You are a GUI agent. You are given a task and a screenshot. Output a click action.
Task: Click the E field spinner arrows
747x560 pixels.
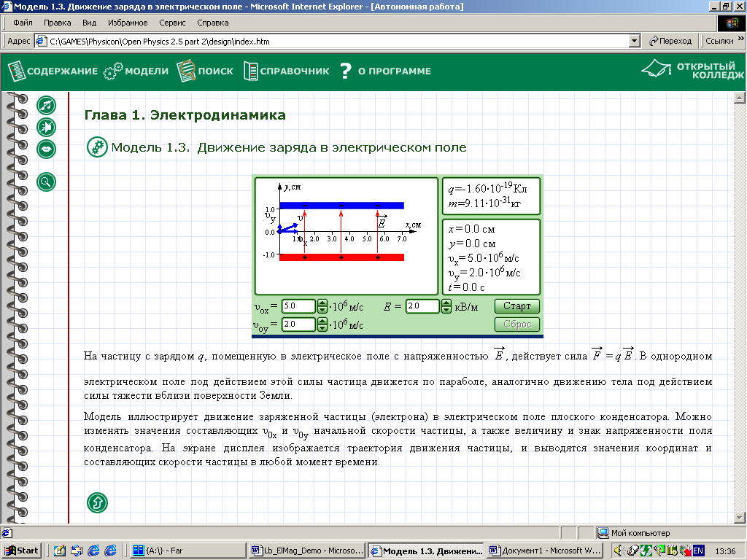pos(446,306)
